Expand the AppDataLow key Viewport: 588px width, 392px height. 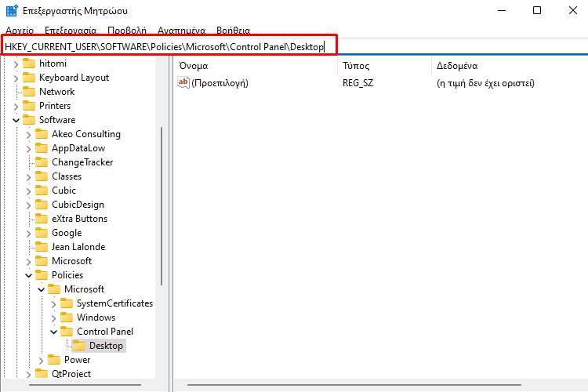[x=28, y=149]
